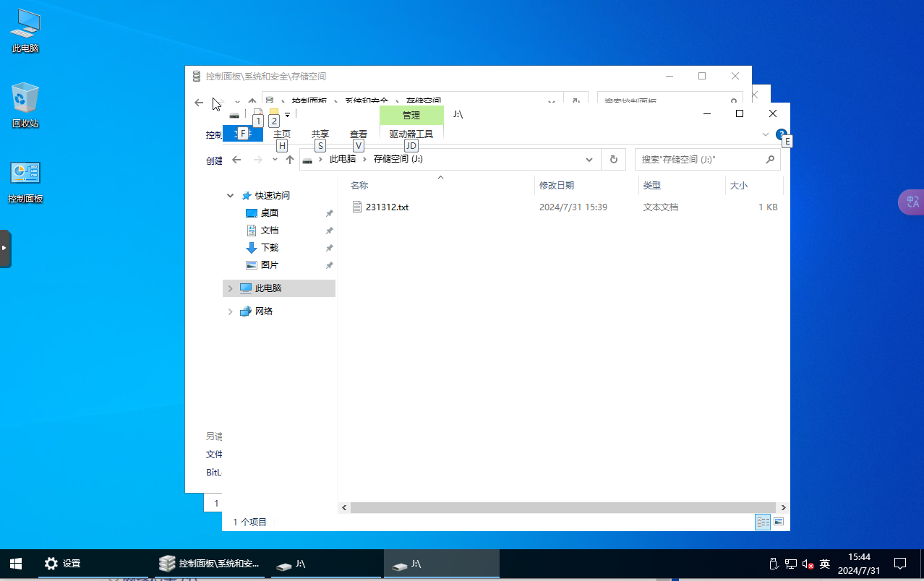Collapse the 快速访问 tree section
This screenshot has width=924, height=581.
pos(231,196)
